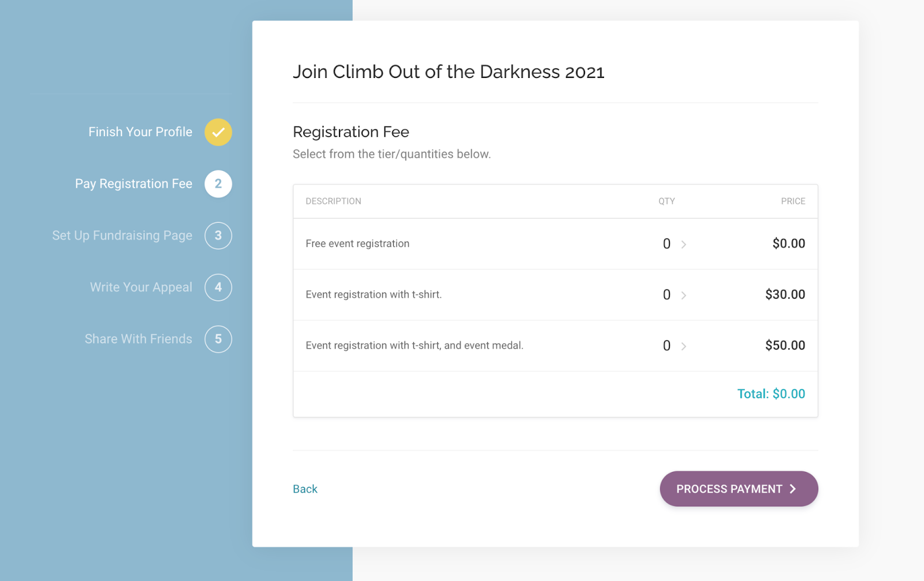924x581 pixels.
Task: Open Finish Your Profile step
Action: (140, 132)
